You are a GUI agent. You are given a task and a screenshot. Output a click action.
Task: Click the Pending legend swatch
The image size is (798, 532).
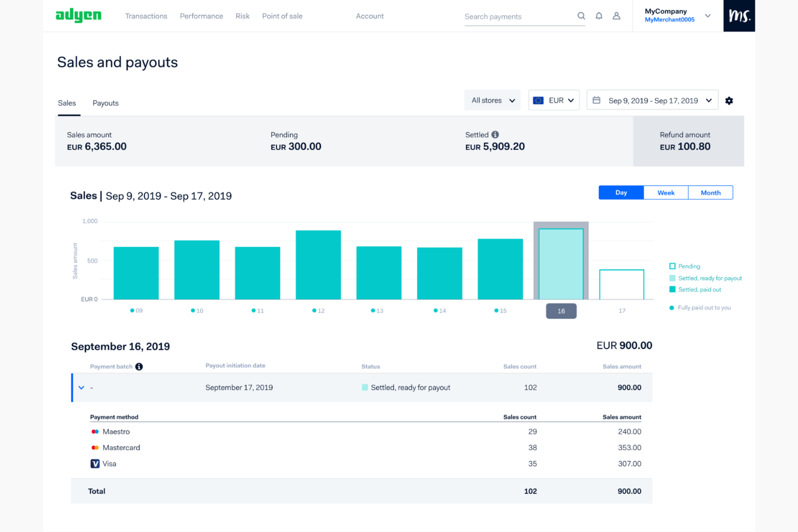pos(672,266)
